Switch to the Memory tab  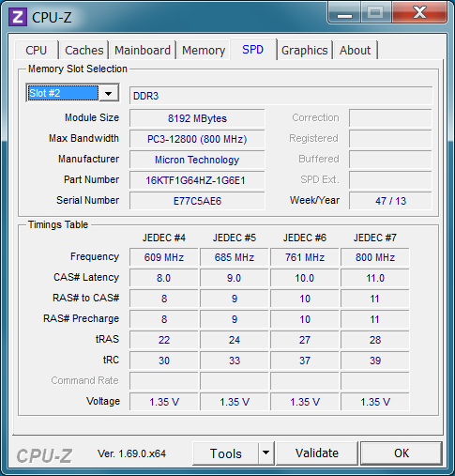coord(204,50)
